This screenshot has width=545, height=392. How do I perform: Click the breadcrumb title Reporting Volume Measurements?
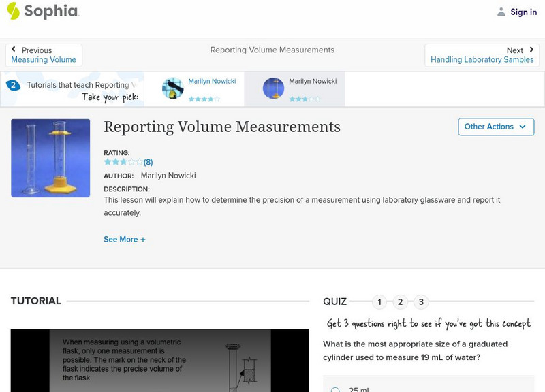click(272, 50)
